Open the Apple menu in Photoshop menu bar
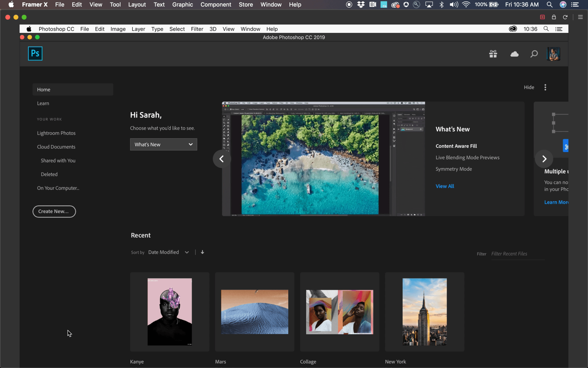588x368 pixels. (x=29, y=29)
